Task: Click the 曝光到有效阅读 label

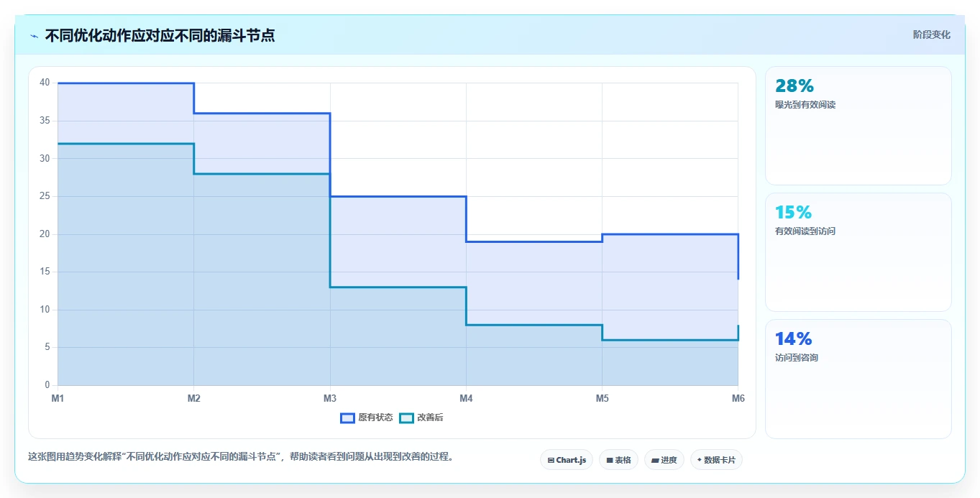Action: 805,105
